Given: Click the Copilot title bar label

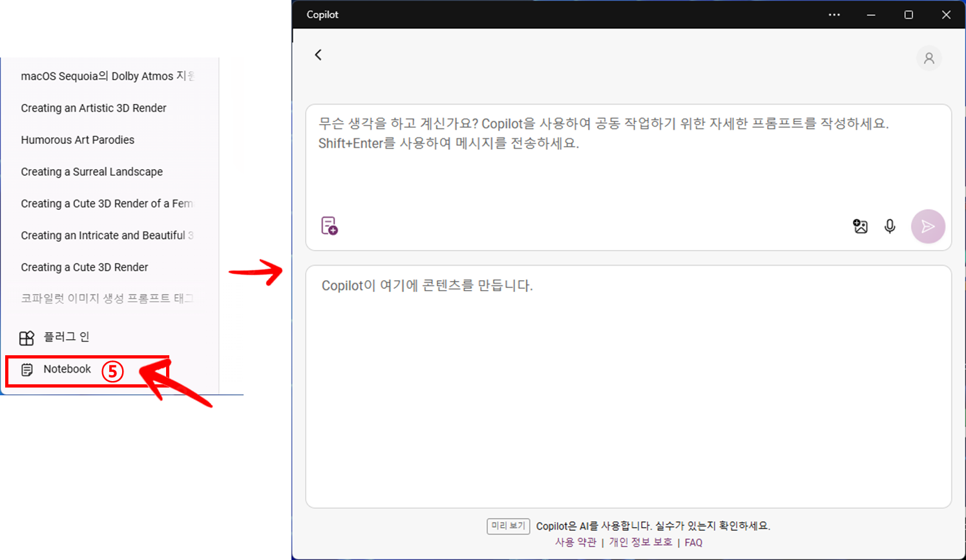Looking at the screenshot, I should [322, 15].
